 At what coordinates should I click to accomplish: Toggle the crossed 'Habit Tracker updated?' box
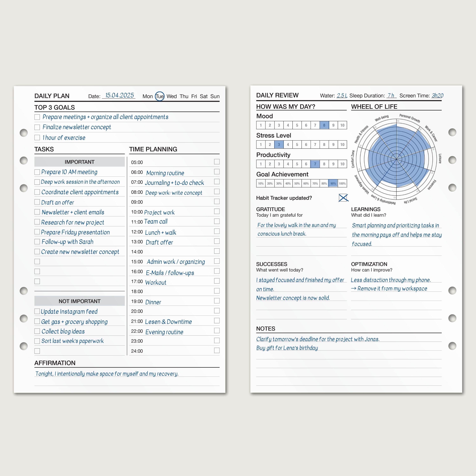[343, 198]
